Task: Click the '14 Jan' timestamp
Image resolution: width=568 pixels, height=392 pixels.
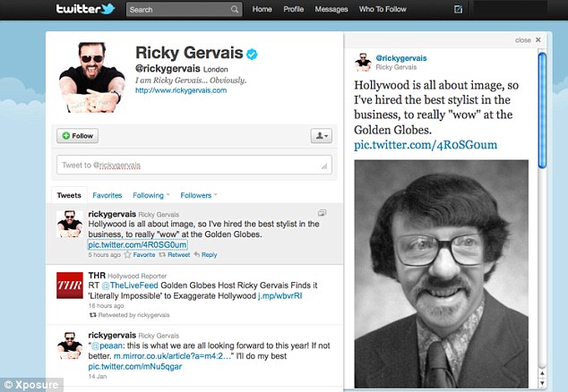Action: pyautogui.click(x=98, y=377)
